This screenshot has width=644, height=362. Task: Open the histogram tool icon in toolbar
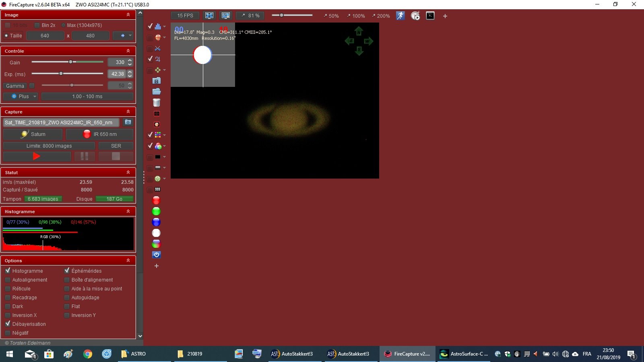[x=158, y=27]
